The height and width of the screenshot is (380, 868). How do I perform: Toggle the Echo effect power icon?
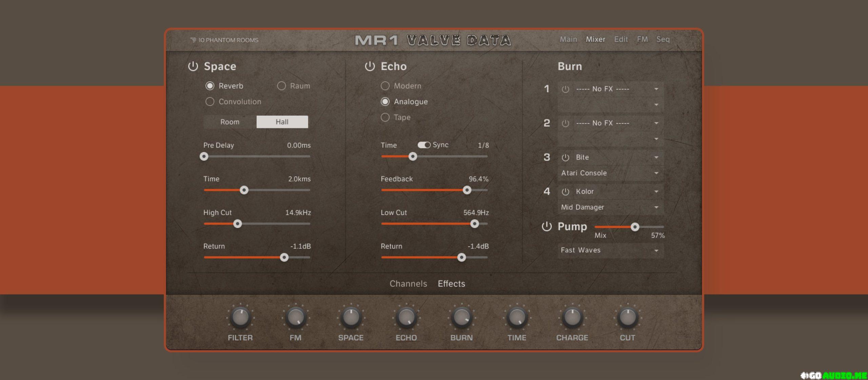[370, 66]
